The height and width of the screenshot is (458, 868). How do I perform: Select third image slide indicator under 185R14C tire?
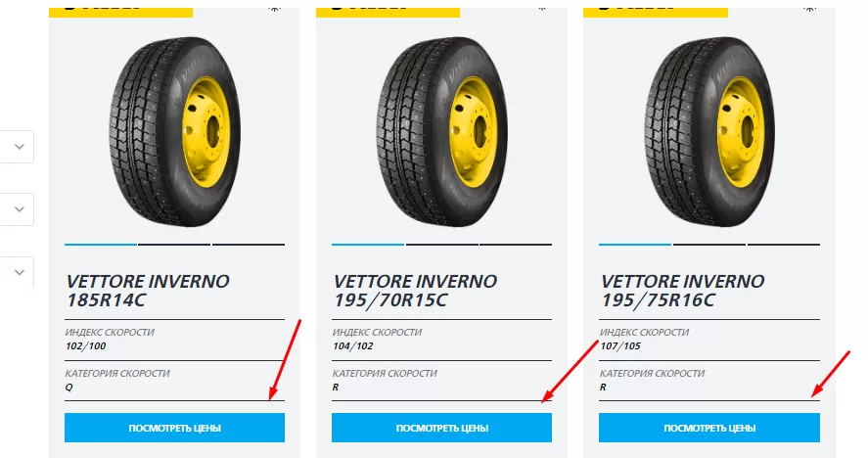click(x=249, y=244)
